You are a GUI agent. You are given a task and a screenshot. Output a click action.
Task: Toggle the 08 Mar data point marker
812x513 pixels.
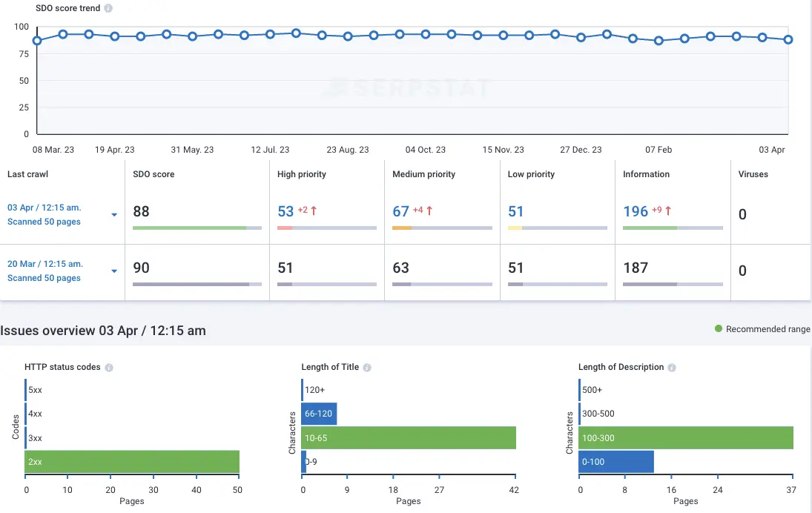pos(37,40)
